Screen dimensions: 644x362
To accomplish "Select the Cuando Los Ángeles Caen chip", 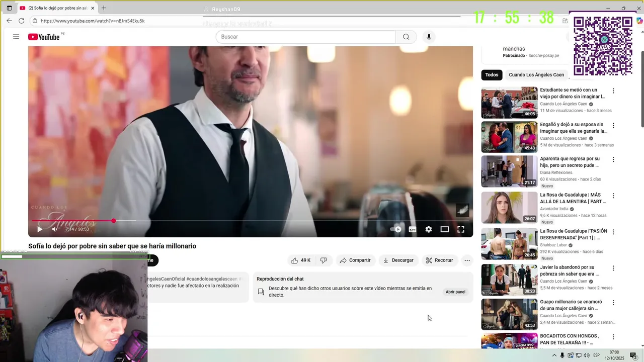I will (536, 75).
